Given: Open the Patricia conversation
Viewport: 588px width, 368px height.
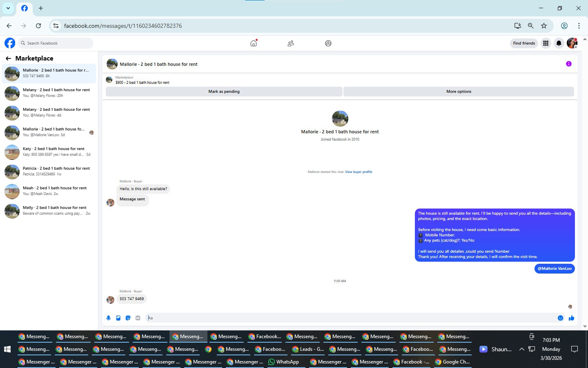Looking at the screenshot, I should pos(49,172).
